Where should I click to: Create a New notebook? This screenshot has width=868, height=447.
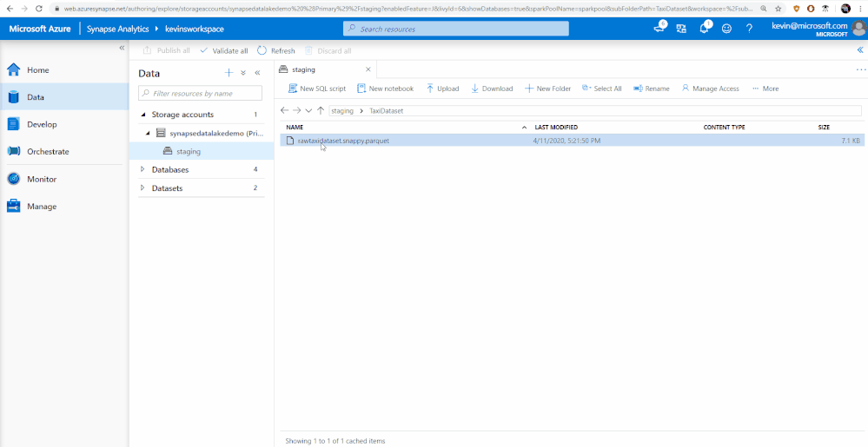point(385,89)
